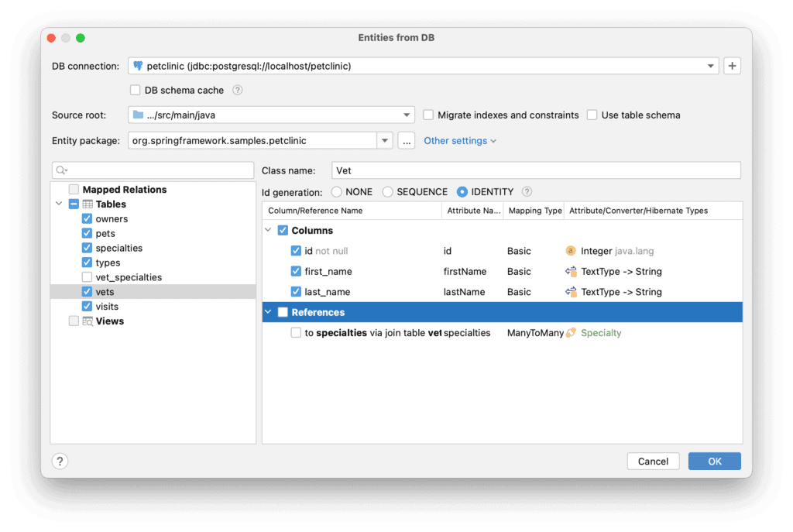This screenshot has height=532, width=793.
Task: Click the help icon in the bottom left corner
Action: coord(60,461)
